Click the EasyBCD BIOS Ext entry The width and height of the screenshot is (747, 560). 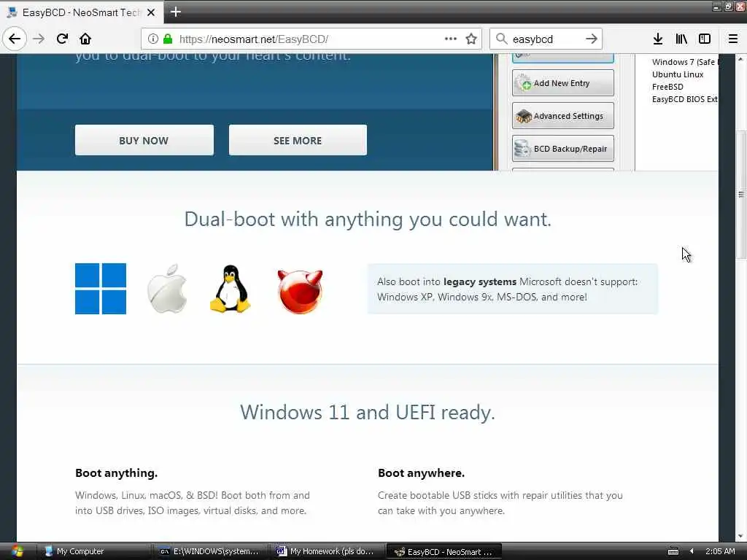coord(684,99)
